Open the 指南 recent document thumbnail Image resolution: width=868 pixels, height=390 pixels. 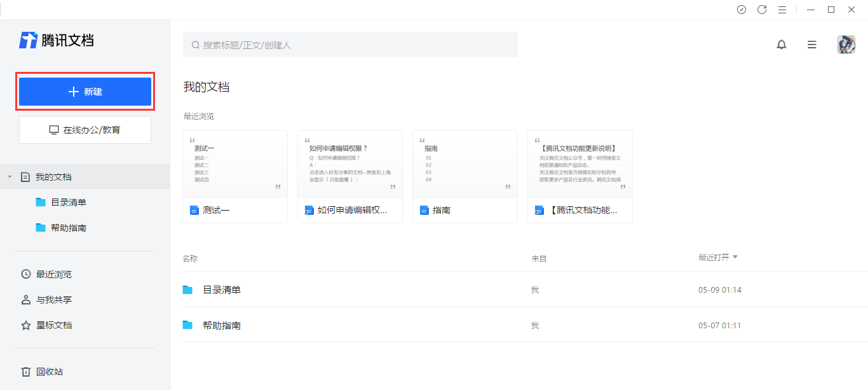[465, 164]
